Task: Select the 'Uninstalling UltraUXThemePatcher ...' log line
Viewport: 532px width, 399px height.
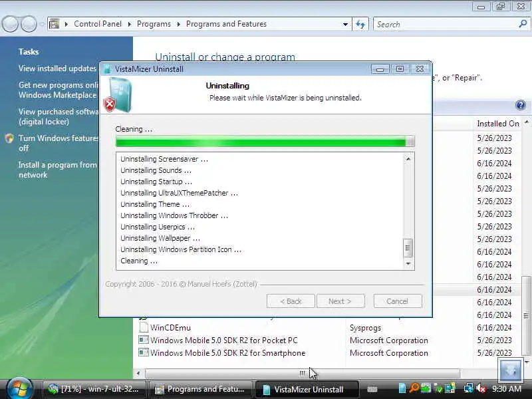Action: [x=179, y=193]
